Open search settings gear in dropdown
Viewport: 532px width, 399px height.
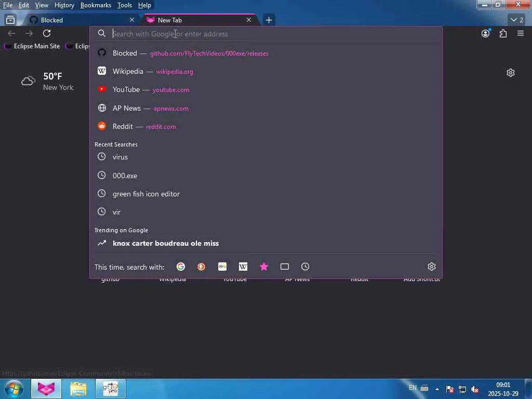click(432, 267)
